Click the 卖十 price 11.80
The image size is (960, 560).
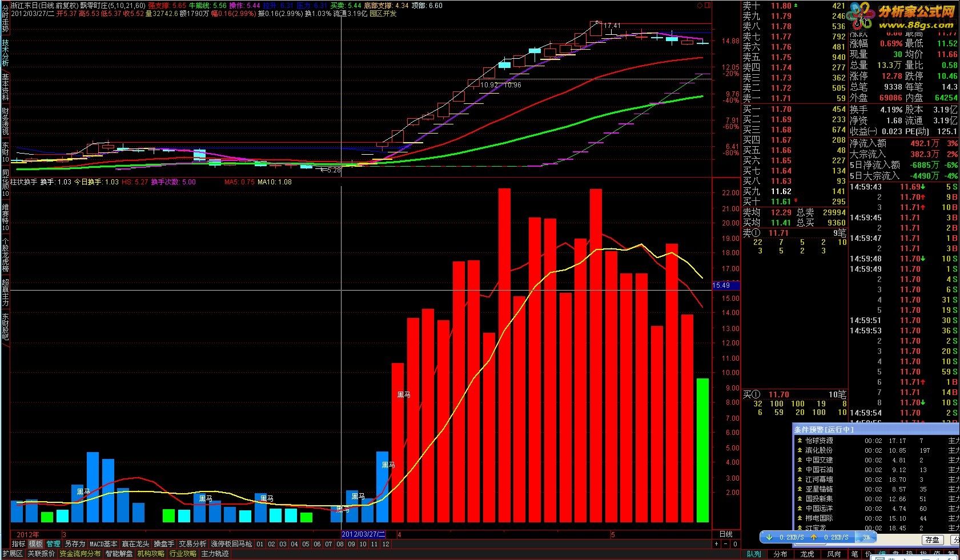(x=781, y=6)
